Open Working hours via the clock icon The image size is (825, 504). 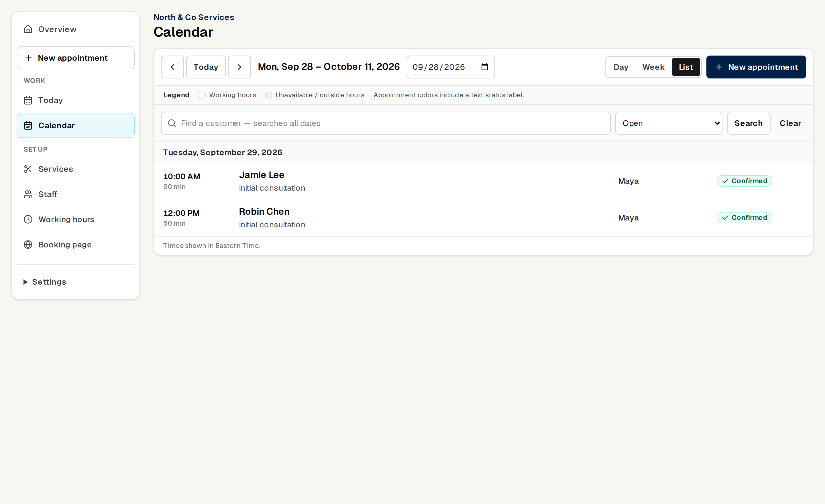(x=28, y=219)
